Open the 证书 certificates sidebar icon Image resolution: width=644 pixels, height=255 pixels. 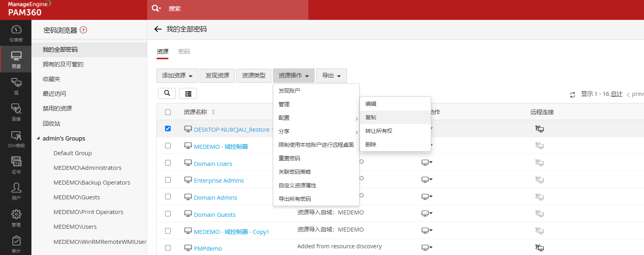pos(16,165)
